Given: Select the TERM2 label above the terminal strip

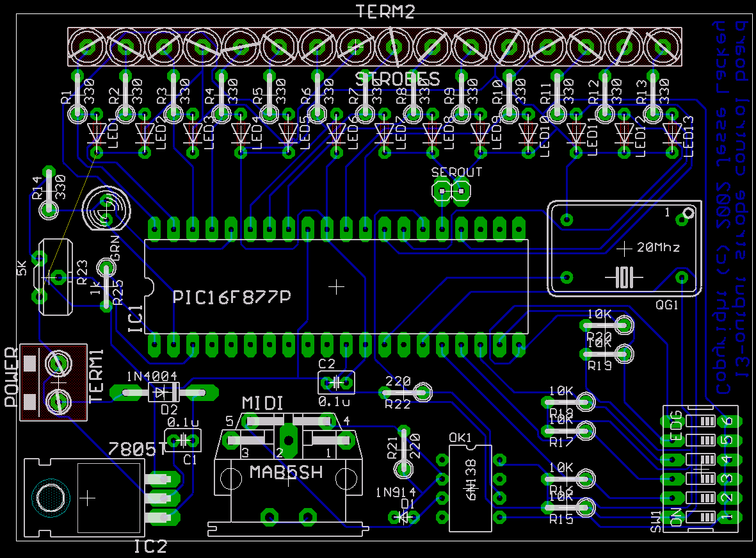Looking at the screenshot, I should [x=385, y=11].
